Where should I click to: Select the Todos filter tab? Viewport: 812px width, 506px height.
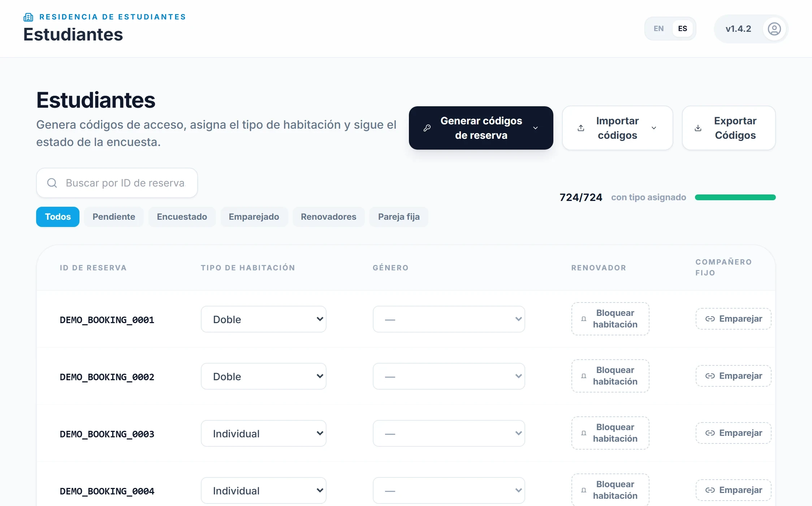coord(58,217)
